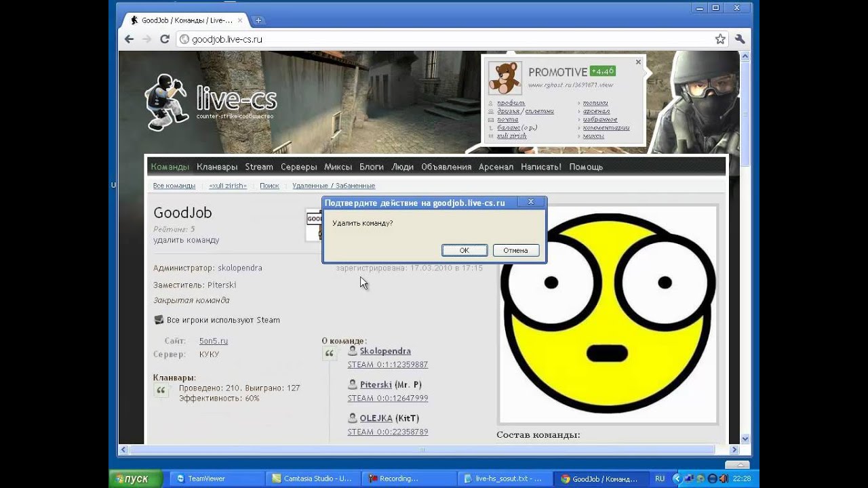
Task: Select Stream in site menu
Action: [259, 167]
